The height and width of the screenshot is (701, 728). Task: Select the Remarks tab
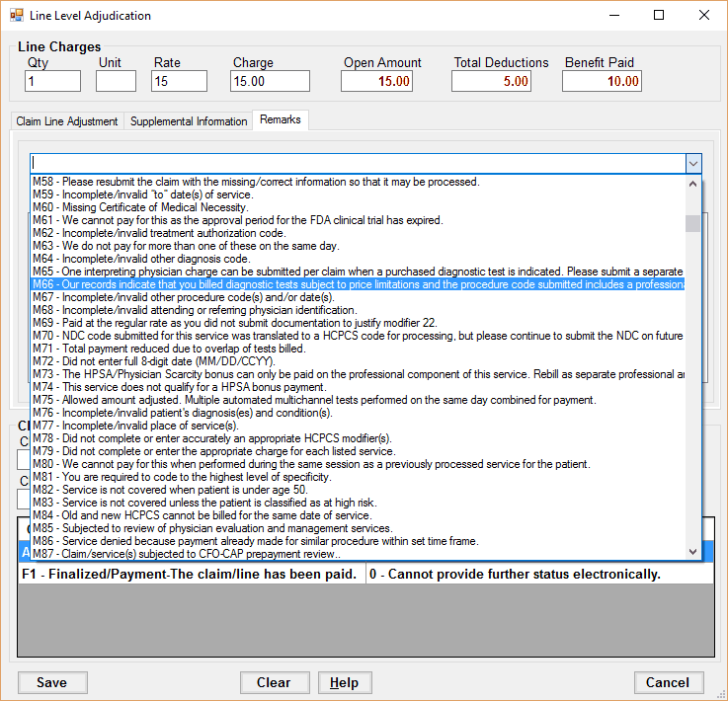[281, 120]
